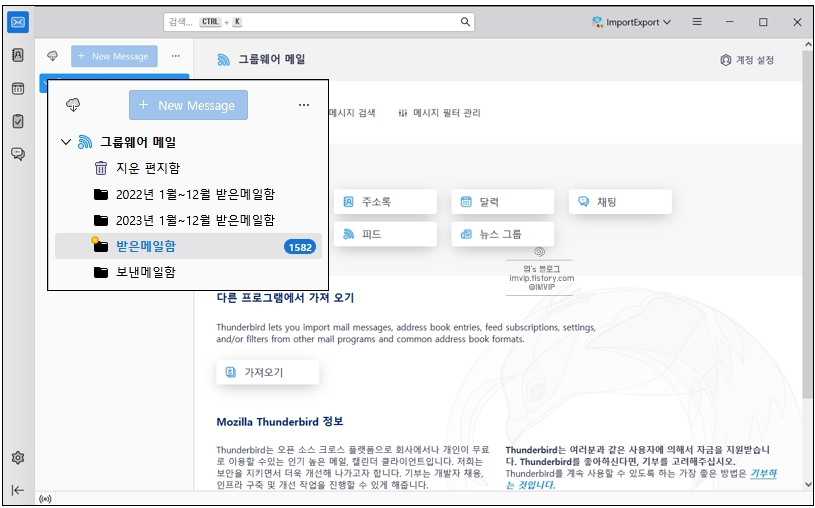Click Get Messages cloud icon in zoomed panel
Viewport: 815px width, 508px height.
pyautogui.click(x=73, y=105)
